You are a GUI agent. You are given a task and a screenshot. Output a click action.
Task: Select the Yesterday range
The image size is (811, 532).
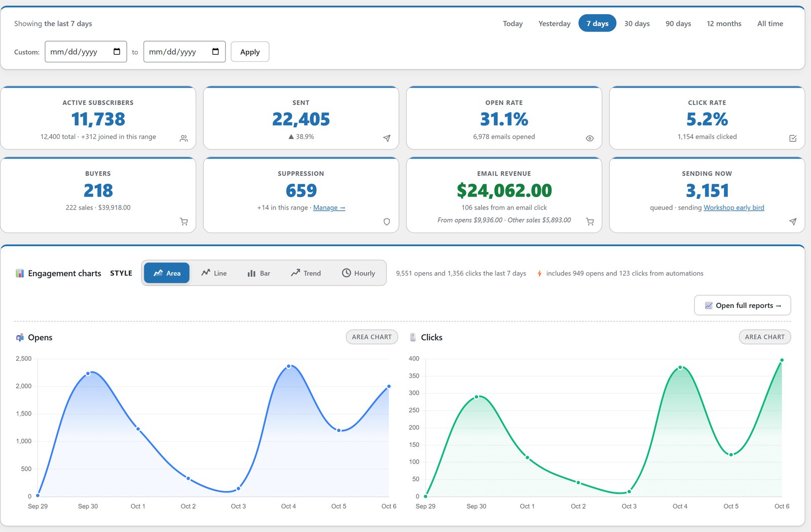pyautogui.click(x=554, y=23)
